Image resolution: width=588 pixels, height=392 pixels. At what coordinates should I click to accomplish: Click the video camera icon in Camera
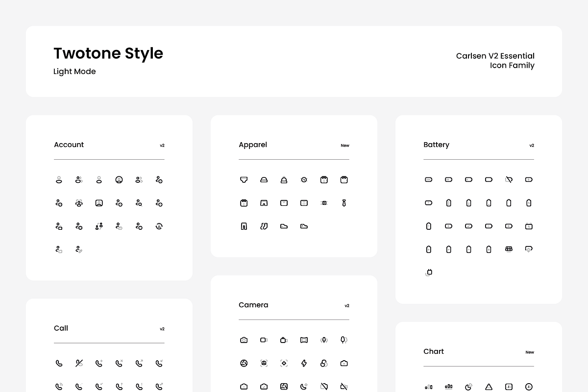click(264, 340)
